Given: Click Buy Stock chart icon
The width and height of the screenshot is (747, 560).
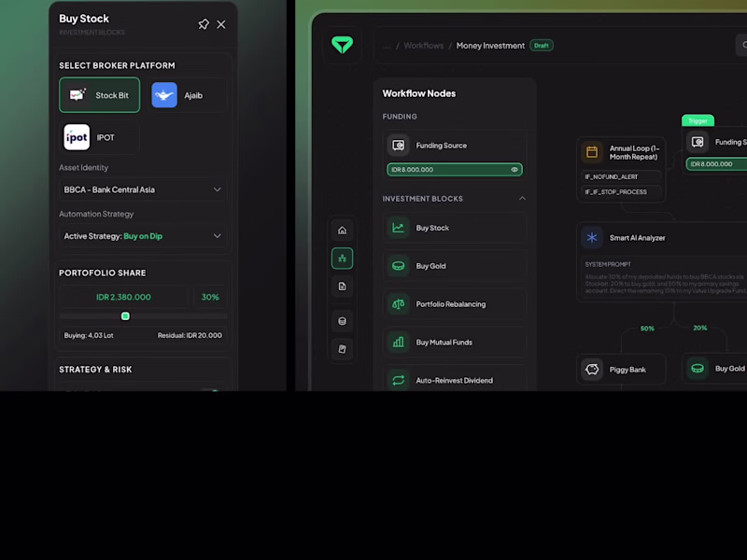Looking at the screenshot, I should coord(399,228).
